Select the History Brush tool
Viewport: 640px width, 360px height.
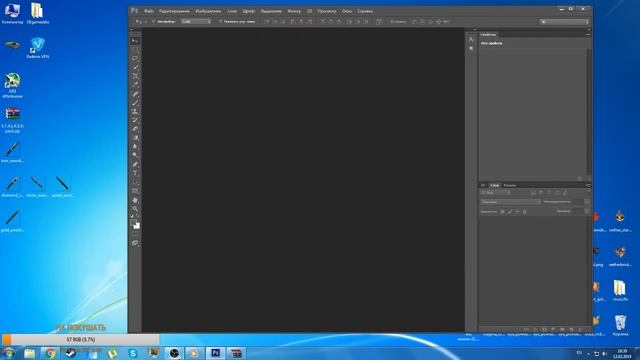click(x=135, y=120)
